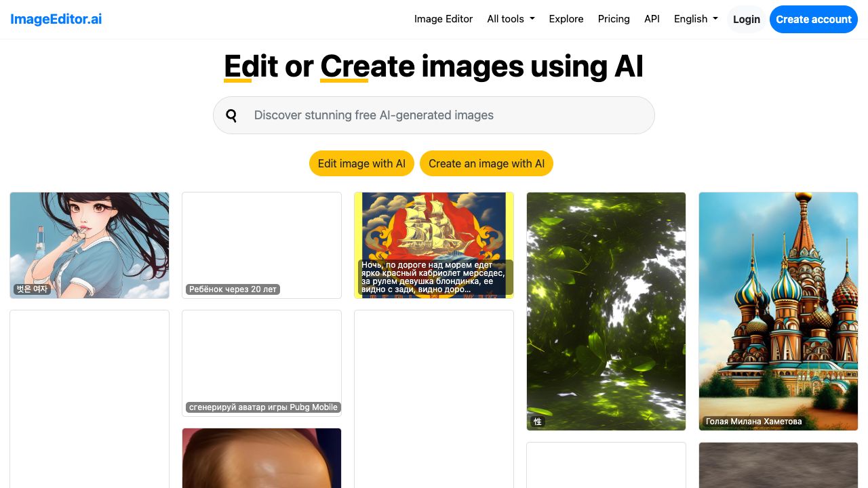Open the Saint Basil's cathedral thumbnail

[x=778, y=311]
